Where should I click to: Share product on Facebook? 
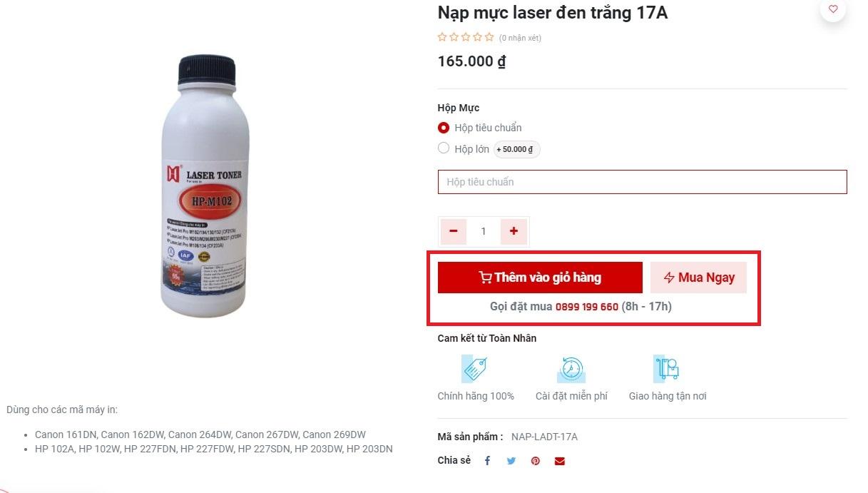[488, 461]
